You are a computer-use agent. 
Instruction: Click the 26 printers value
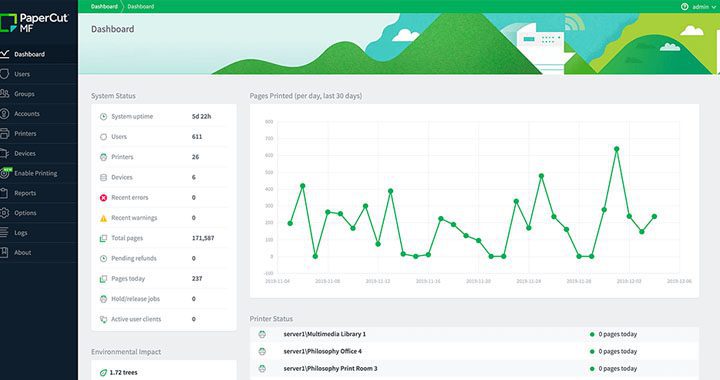click(x=196, y=157)
